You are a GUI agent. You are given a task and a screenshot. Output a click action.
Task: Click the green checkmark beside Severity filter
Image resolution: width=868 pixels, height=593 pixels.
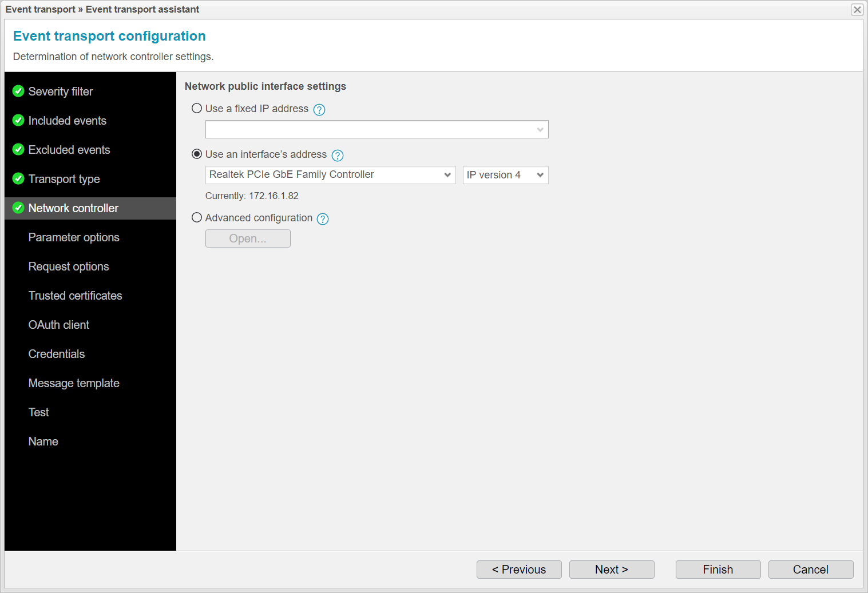coord(18,91)
